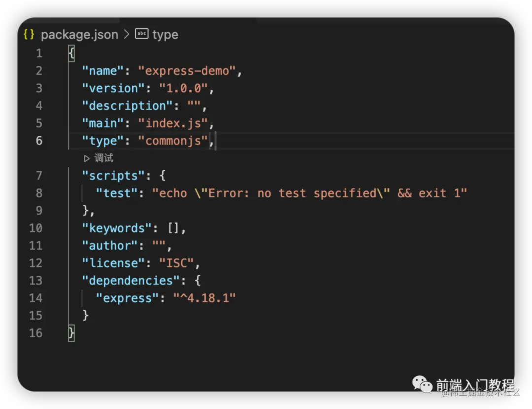Click the "dependencies" key

pos(131,280)
